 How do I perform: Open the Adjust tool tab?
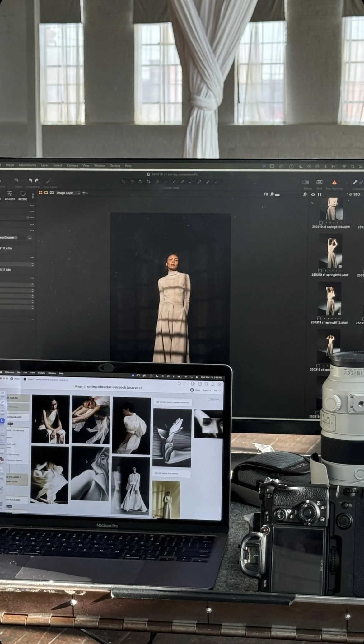coord(10,195)
